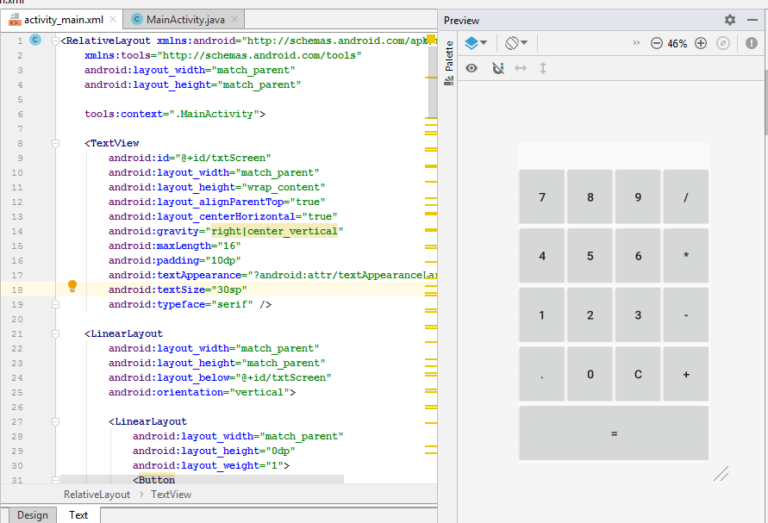Toggle autoconnect magnet icon
The width and height of the screenshot is (768, 523).
498,68
